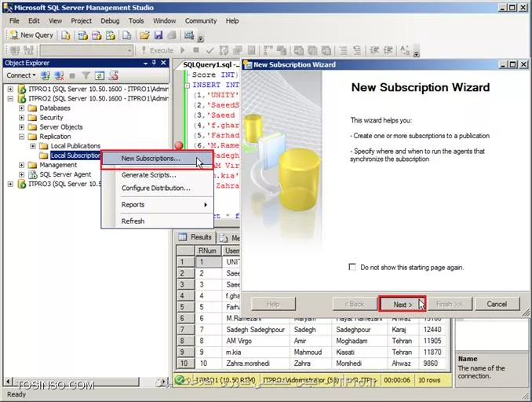Expand the ITPRO1 server node
Screen dimensions: 532x402
pos(10,89)
